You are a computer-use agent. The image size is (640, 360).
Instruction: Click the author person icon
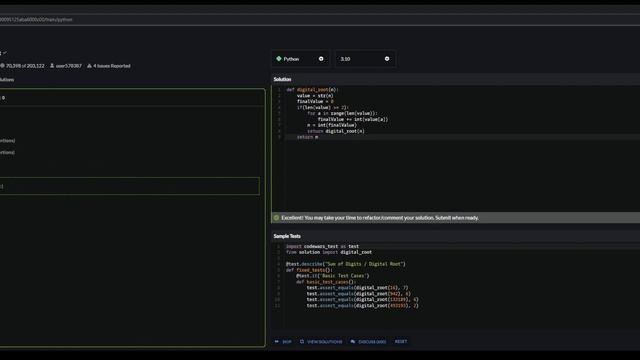pyautogui.click(x=52, y=66)
